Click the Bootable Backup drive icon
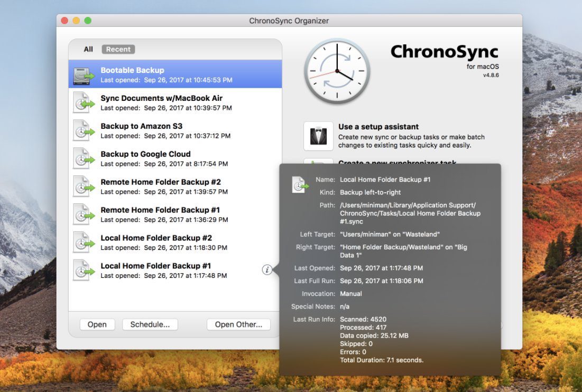This screenshot has height=392, width=582. pos(84,75)
